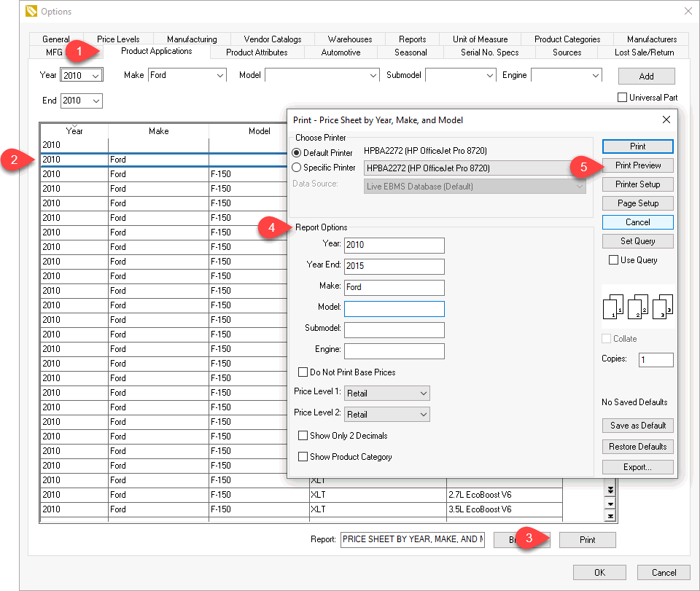Enable the Universal Part checkbox
Screen dimensions: 700x591
pos(622,97)
